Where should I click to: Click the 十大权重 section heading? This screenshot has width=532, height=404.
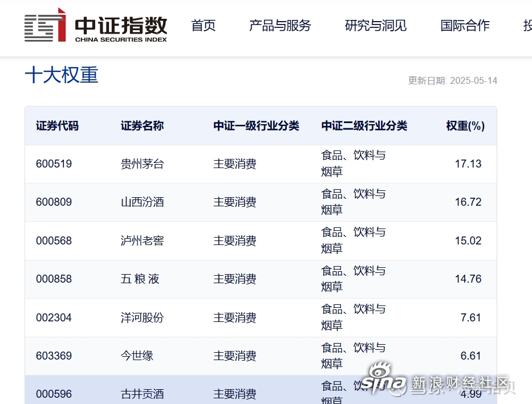[x=62, y=75]
